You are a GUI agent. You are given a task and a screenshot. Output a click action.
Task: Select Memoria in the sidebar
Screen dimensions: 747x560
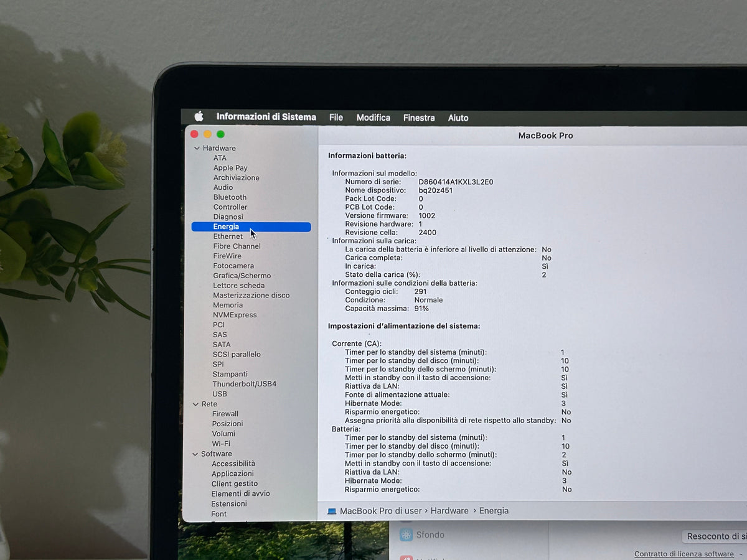click(228, 305)
